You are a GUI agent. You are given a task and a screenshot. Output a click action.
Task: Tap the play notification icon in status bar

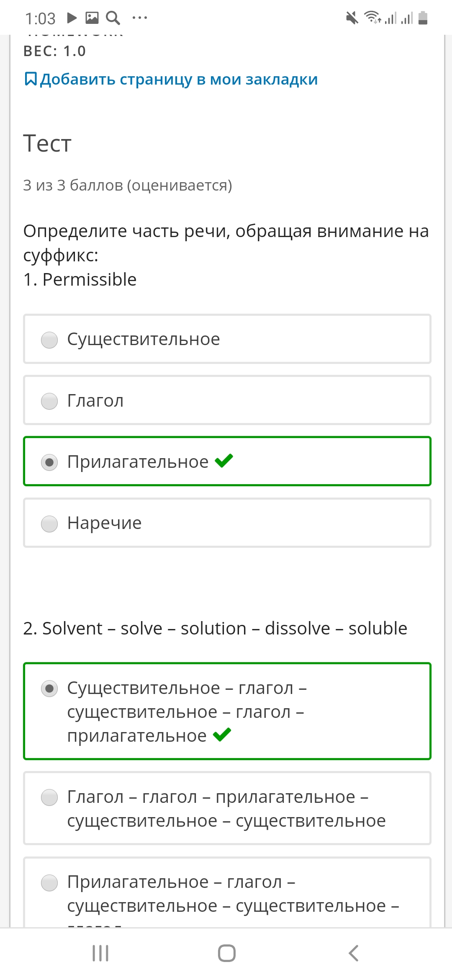[x=72, y=18]
